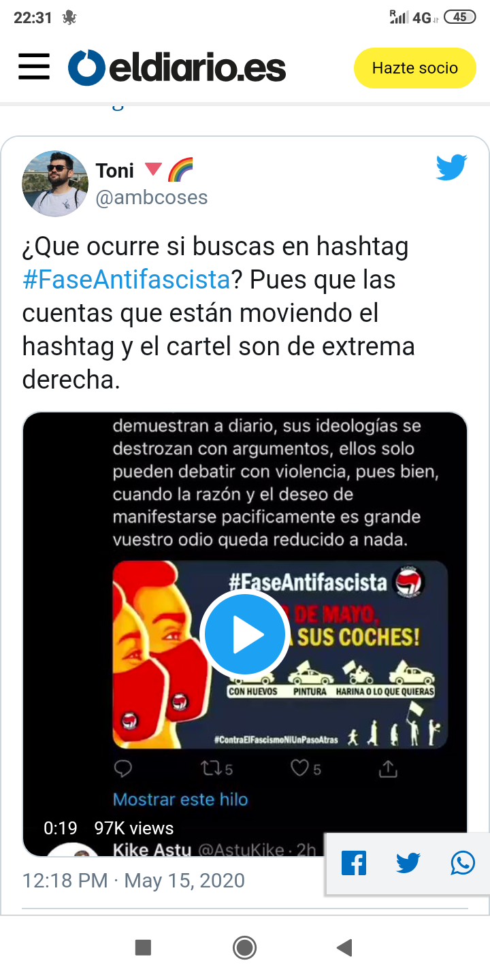The image size is (490, 980).
Task: Open the tweet timestamp May 15, 2020
Action: click(x=133, y=880)
